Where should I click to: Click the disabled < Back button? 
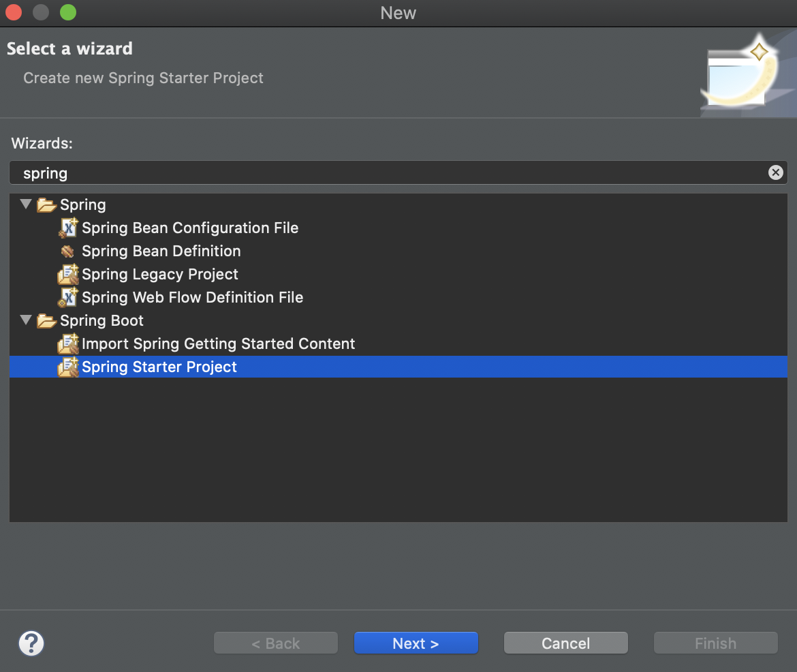point(275,643)
